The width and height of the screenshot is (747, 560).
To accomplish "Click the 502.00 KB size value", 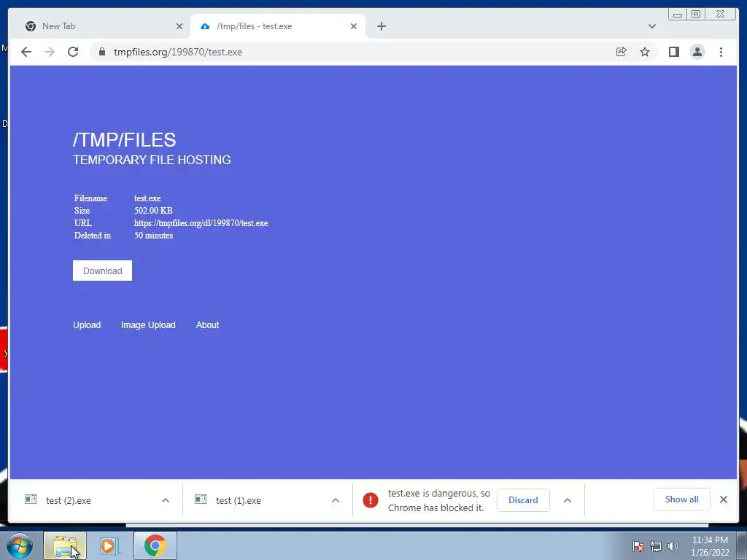I will 153,211.
